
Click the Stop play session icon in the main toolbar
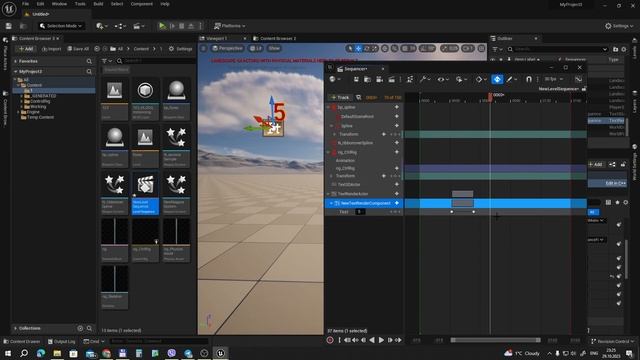point(182,26)
